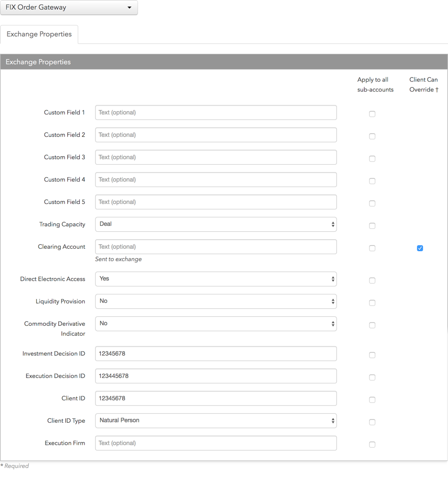
Task: Click the Custom Field 3 text box
Action: click(x=216, y=157)
